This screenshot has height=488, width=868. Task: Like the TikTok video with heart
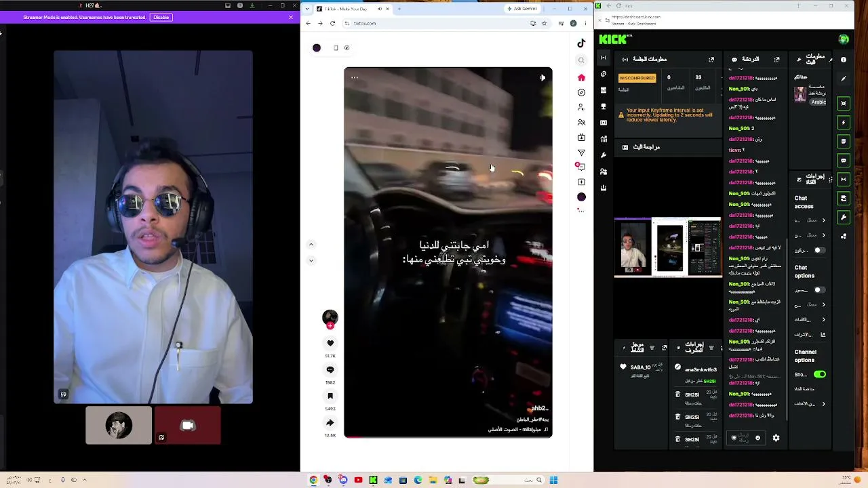(330, 343)
